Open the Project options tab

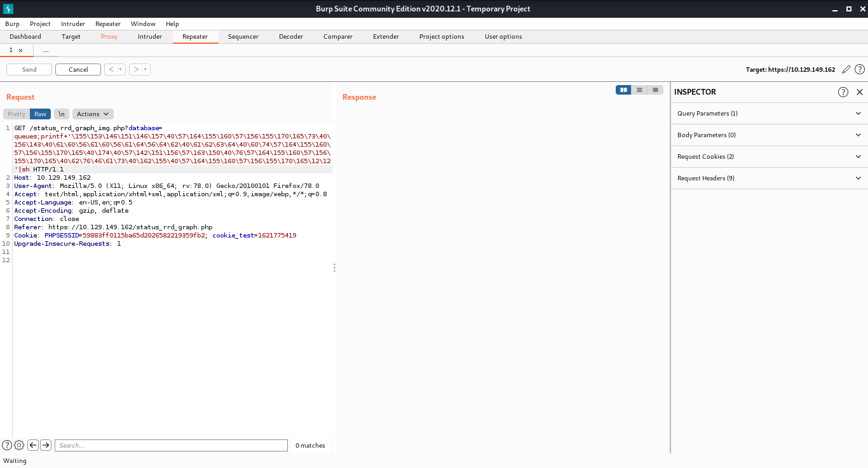pos(442,37)
